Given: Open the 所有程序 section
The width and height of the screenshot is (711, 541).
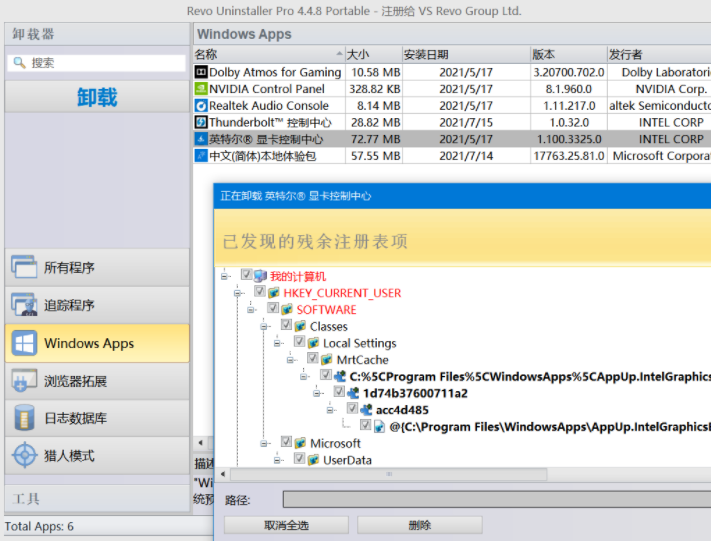Looking at the screenshot, I should coord(97,267).
